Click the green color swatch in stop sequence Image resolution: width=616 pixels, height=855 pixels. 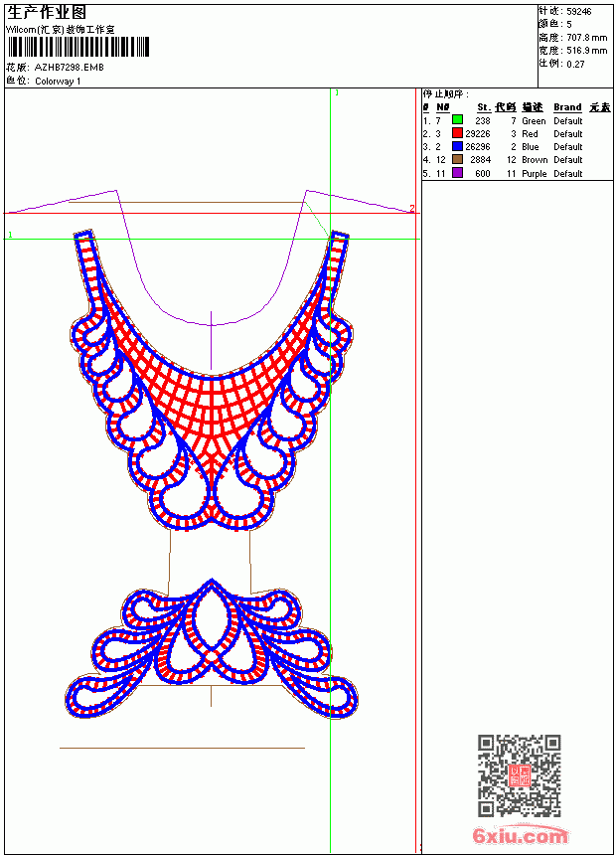pos(457,119)
